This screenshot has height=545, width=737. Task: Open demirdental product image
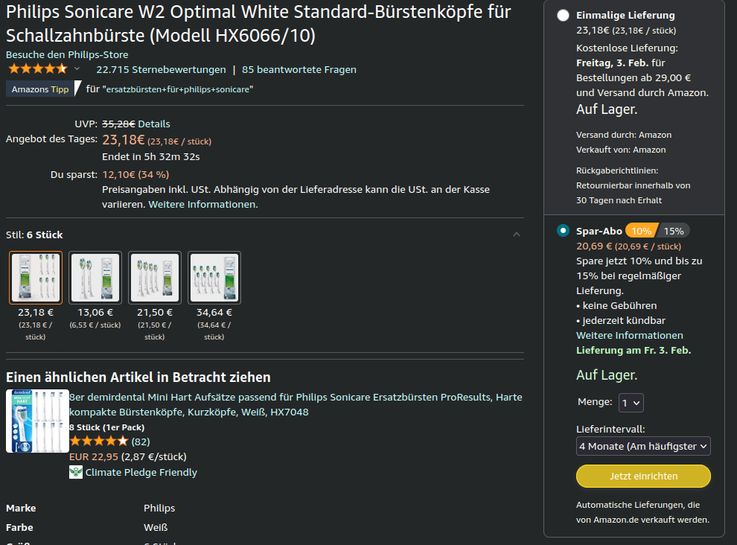[x=37, y=421]
